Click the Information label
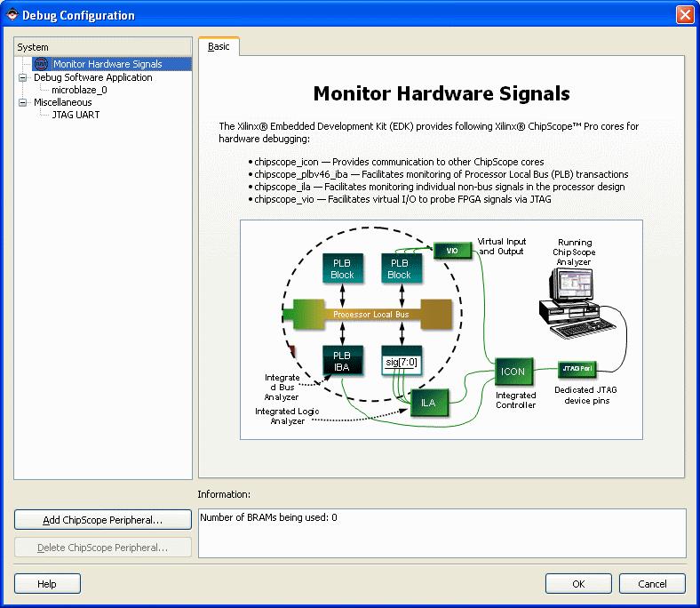The width and height of the screenshot is (700, 608). tap(224, 494)
